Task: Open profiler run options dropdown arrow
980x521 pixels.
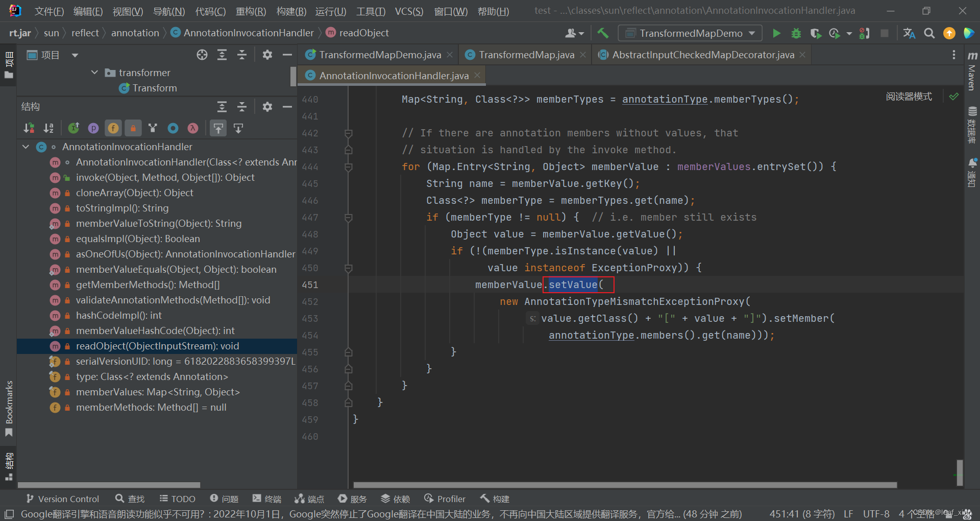Action: pyautogui.click(x=849, y=33)
